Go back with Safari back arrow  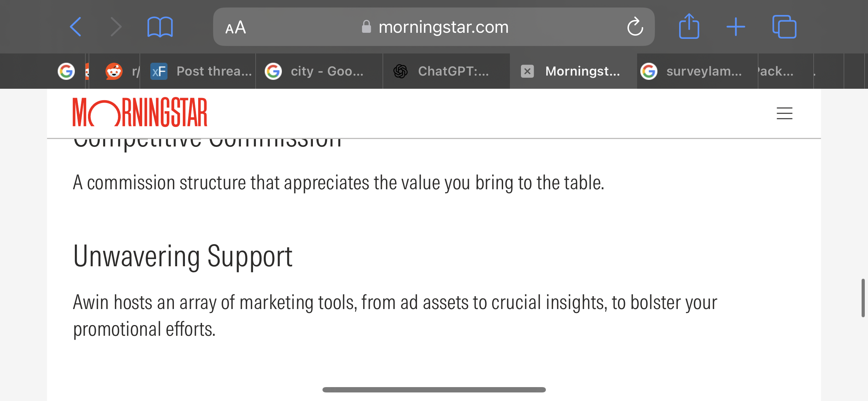click(x=76, y=27)
